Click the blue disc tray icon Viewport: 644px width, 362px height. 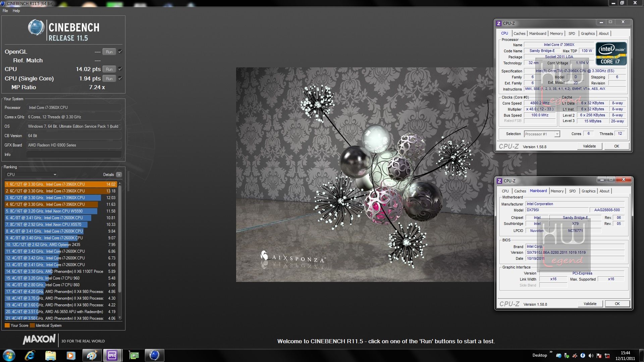pos(558,356)
